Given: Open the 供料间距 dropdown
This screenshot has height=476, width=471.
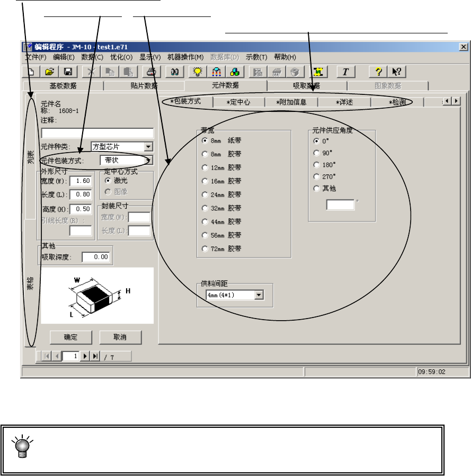Looking at the screenshot, I should pos(259,295).
